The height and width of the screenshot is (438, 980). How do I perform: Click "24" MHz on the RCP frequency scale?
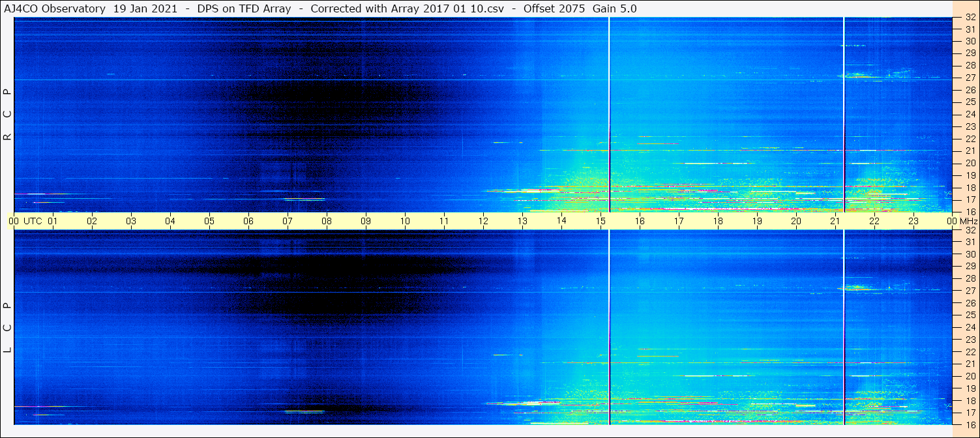coord(970,115)
